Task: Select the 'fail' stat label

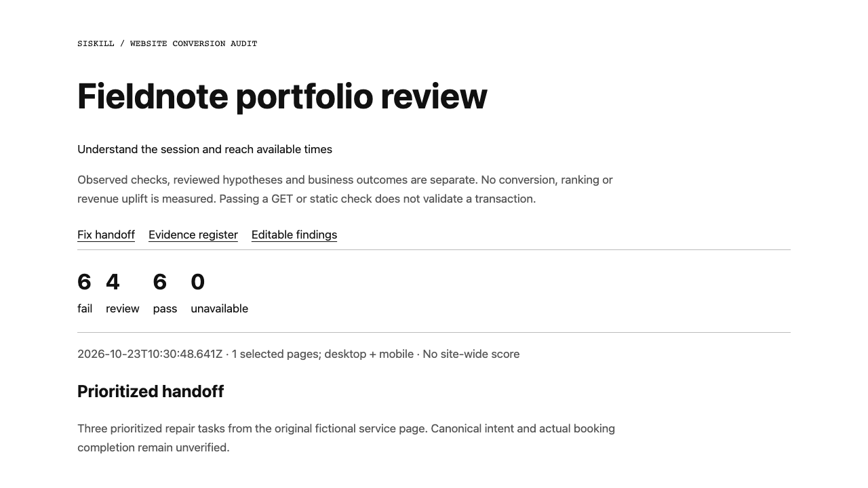Action: [x=85, y=308]
